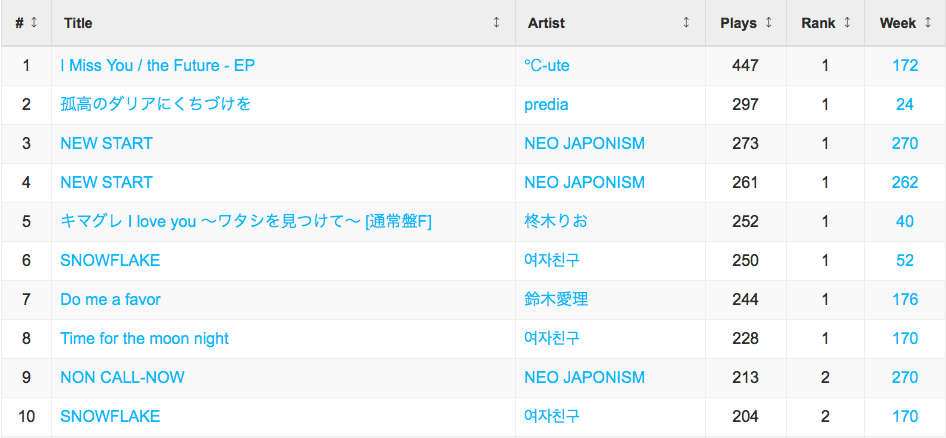Image resolution: width=946 pixels, height=438 pixels.
Task: Click the Artist column sort arrows
Action: pos(686,23)
